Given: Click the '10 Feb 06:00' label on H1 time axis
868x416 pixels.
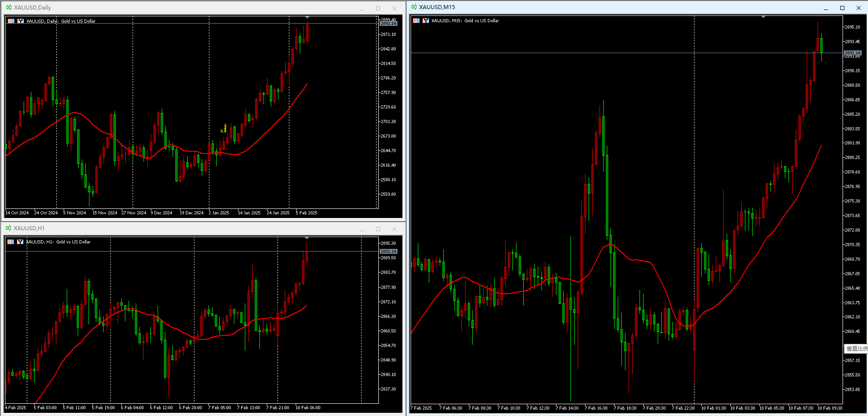Looking at the screenshot, I should [308, 407].
